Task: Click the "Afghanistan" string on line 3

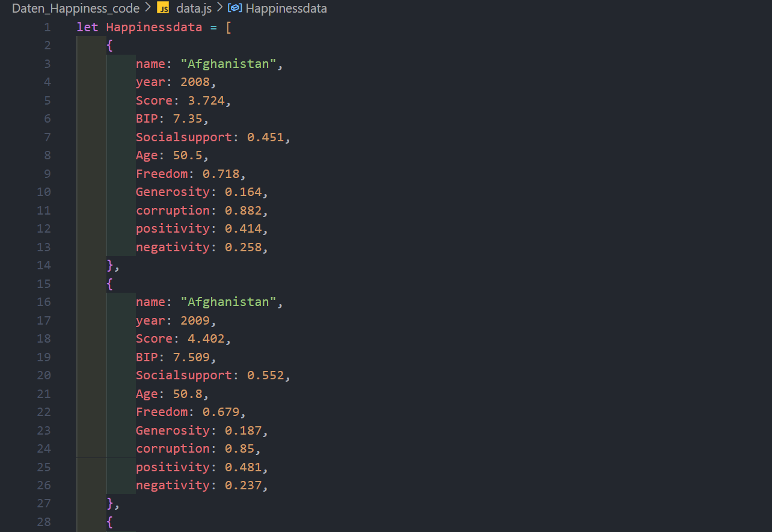Action: click(228, 64)
